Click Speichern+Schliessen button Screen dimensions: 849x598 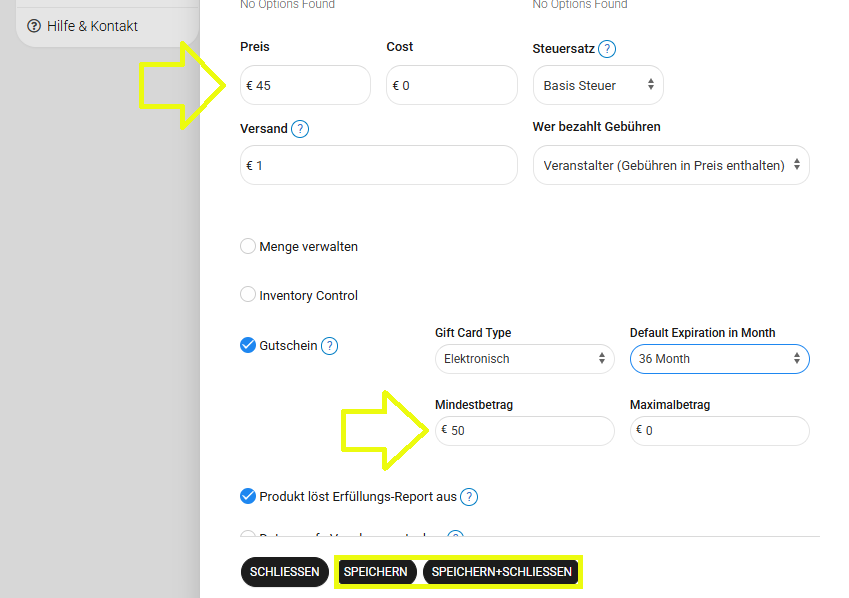point(502,572)
